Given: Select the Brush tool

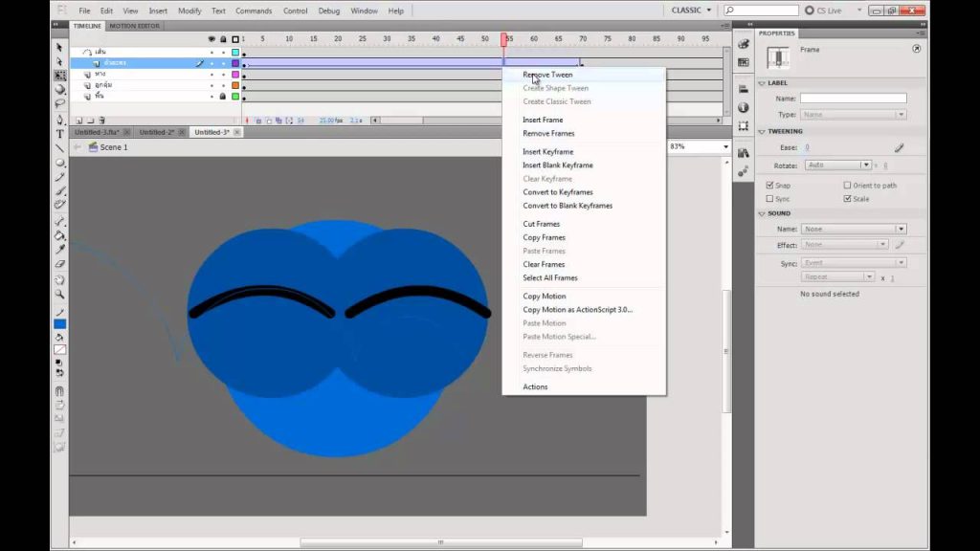Looking at the screenshot, I should pos(59,190).
